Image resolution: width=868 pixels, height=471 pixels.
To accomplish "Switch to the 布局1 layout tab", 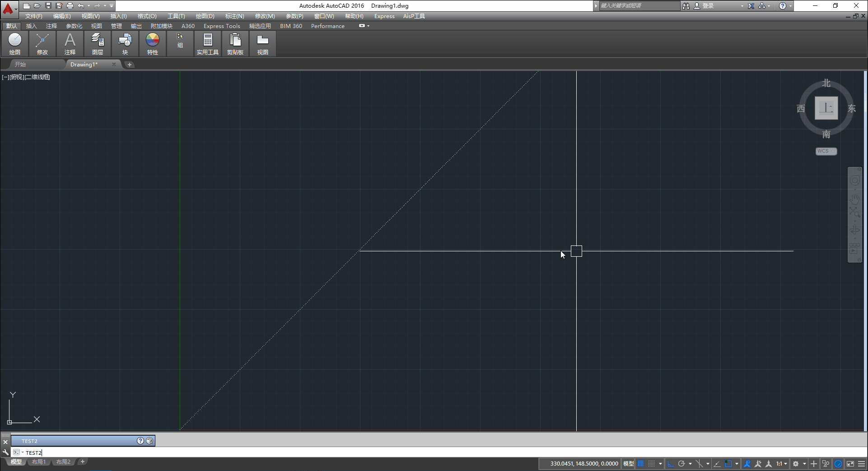I will 39,462.
